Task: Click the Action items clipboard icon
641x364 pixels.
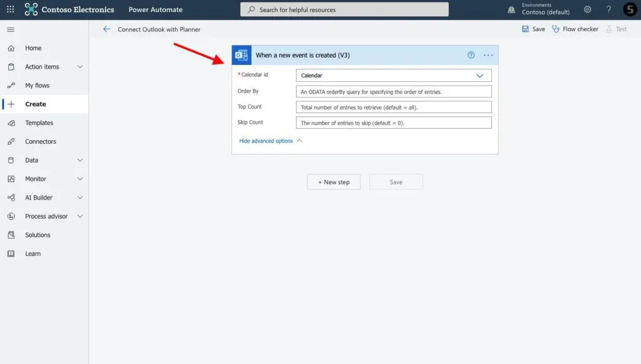Action: [11, 66]
